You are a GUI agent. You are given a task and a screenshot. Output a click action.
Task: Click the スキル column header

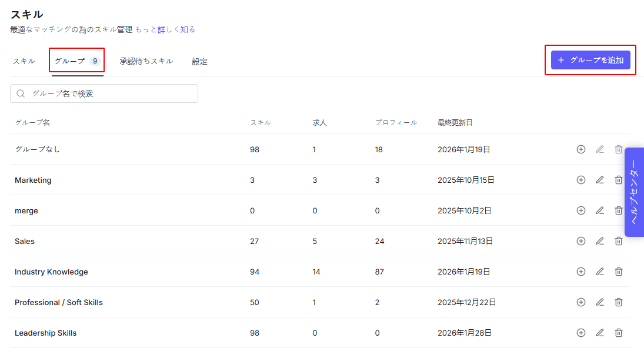(x=261, y=122)
